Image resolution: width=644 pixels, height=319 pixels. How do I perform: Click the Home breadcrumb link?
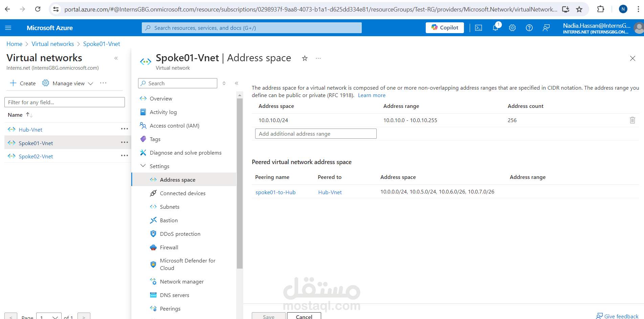[x=14, y=44]
